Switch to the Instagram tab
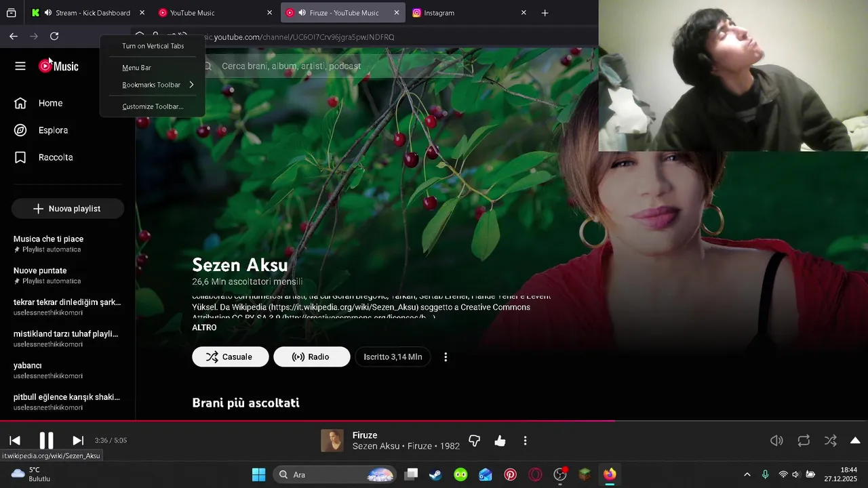 coord(469,13)
